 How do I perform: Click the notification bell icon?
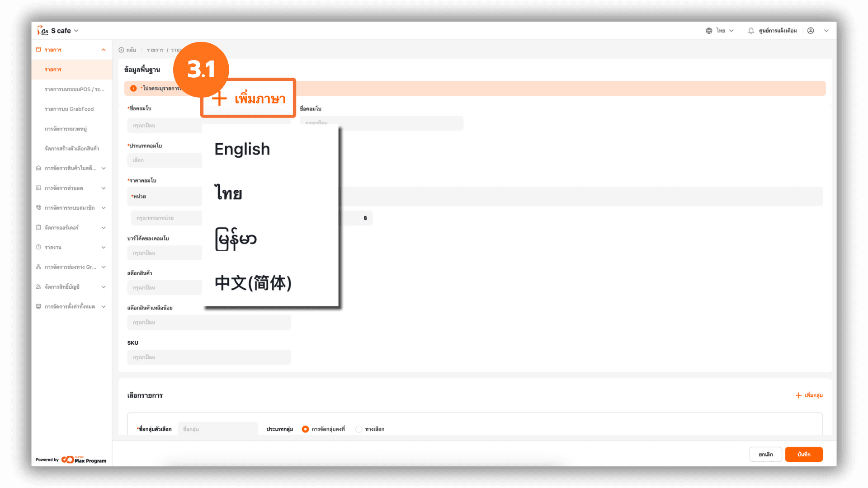click(x=751, y=31)
